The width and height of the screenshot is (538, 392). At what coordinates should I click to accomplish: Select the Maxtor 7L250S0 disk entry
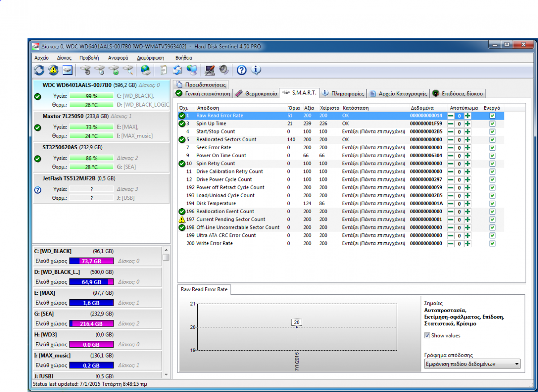pyautogui.click(x=102, y=127)
